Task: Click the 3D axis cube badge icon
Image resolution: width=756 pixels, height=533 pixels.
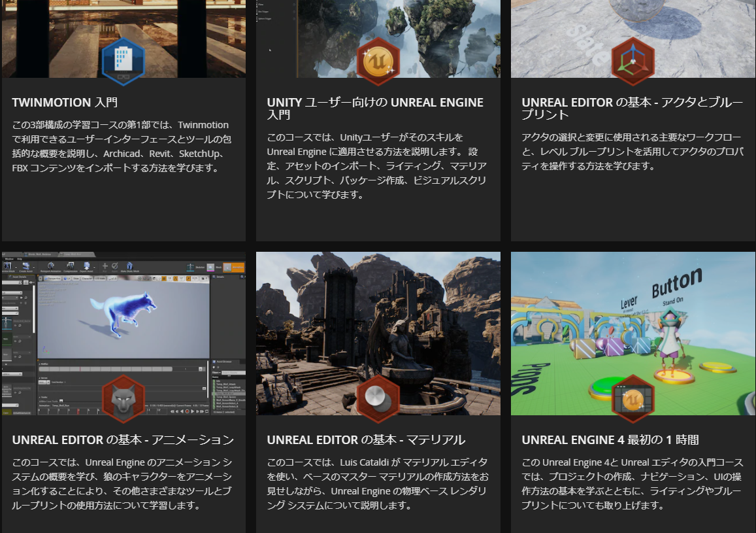Action: click(633, 61)
